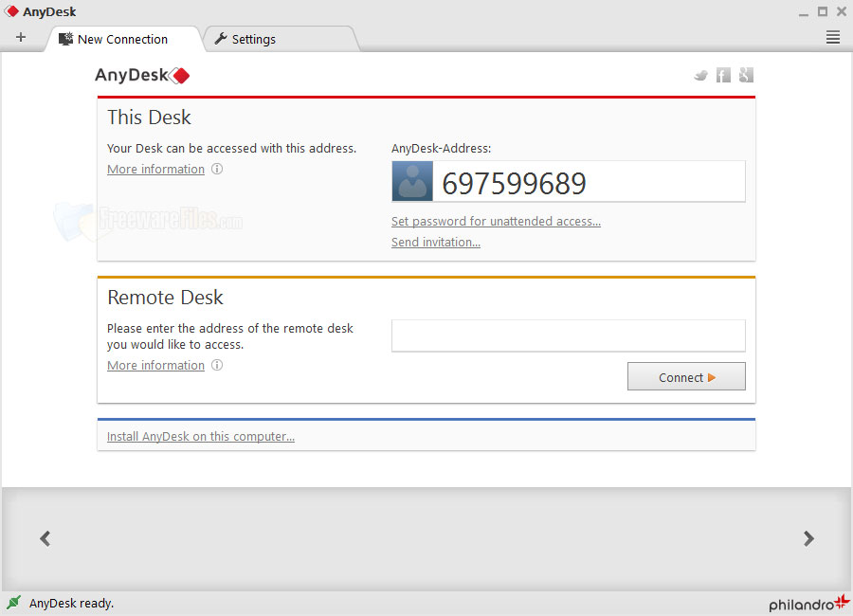Open Set password for unattended access
The height and width of the screenshot is (616, 853).
point(496,221)
